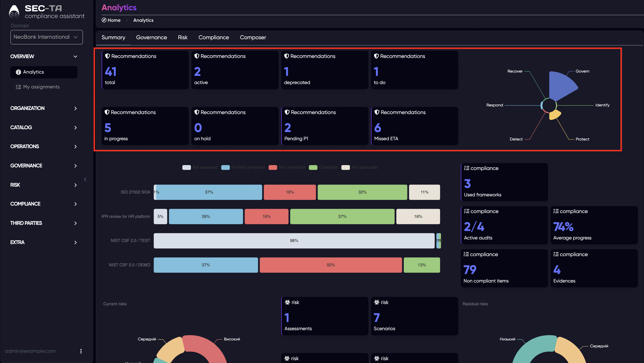
Task: Click the Analytics palette icon in sidebar
Action: pyautogui.click(x=18, y=72)
